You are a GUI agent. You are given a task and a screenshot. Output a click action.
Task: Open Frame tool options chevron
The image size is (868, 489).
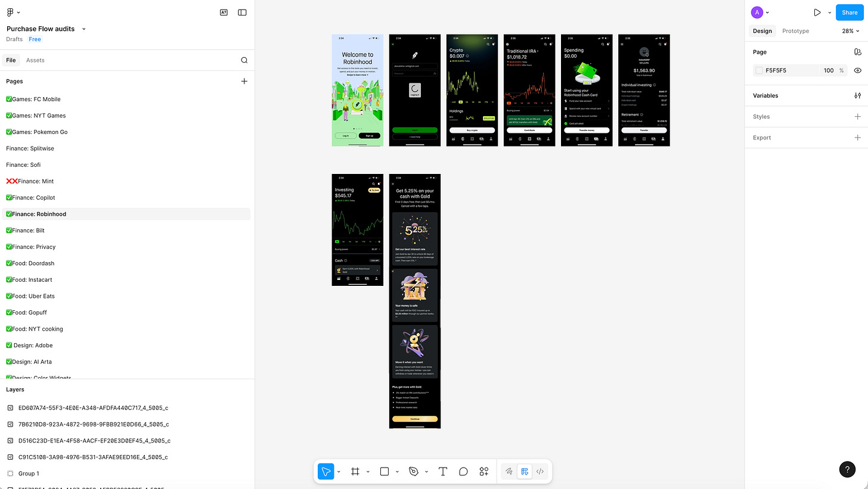pos(368,472)
